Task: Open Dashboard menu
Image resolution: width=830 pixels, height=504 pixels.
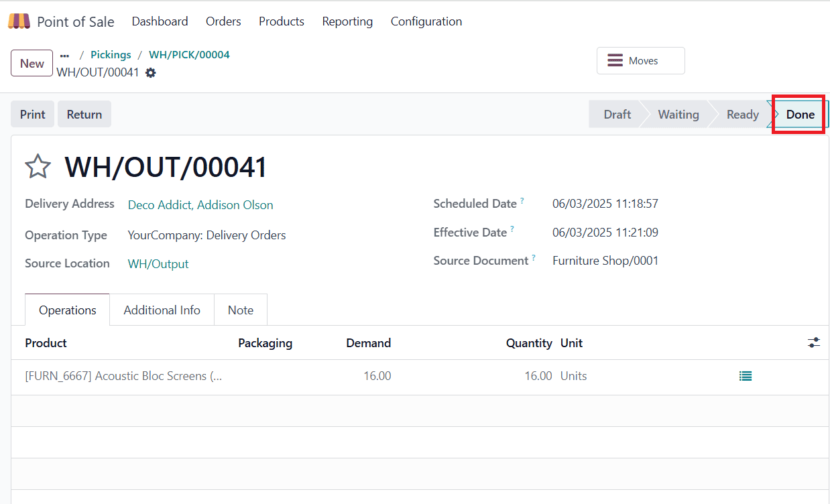Action: tap(160, 21)
